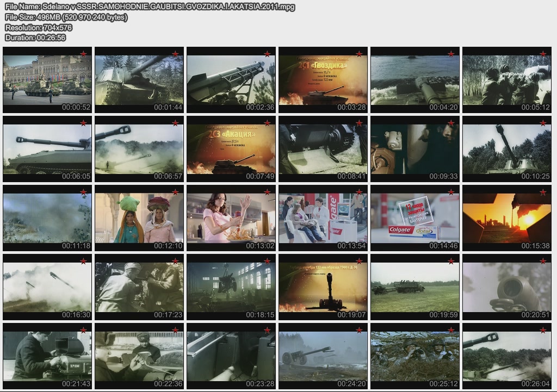Click the red star on the 00:05:12 thumbnail
Screen dimensions: 557x392
pyautogui.click(x=543, y=54)
